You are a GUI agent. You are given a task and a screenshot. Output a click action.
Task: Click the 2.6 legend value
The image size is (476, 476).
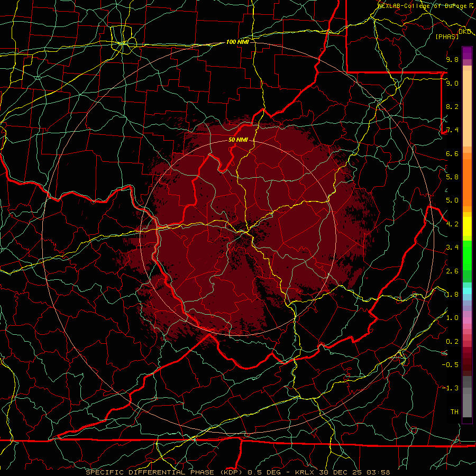[x=452, y=271]
